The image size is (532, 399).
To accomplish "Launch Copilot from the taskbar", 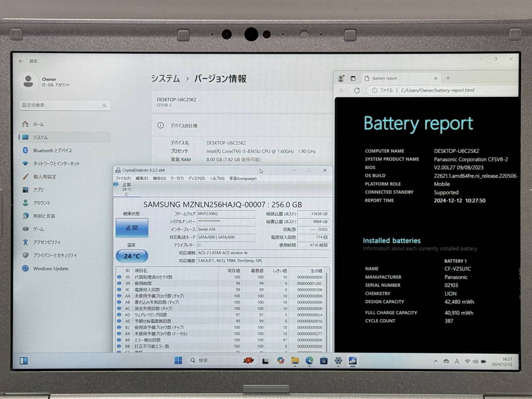I will pos(281,360).
